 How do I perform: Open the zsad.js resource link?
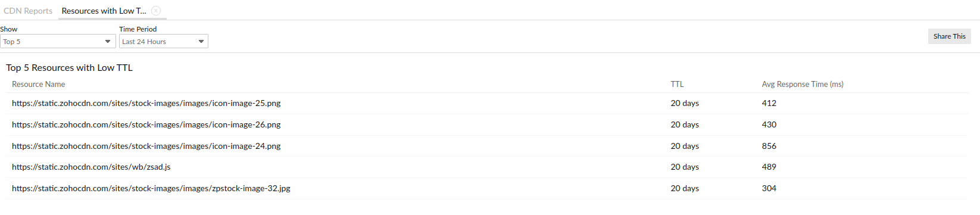pyautogui.click(x=91, y=167)
